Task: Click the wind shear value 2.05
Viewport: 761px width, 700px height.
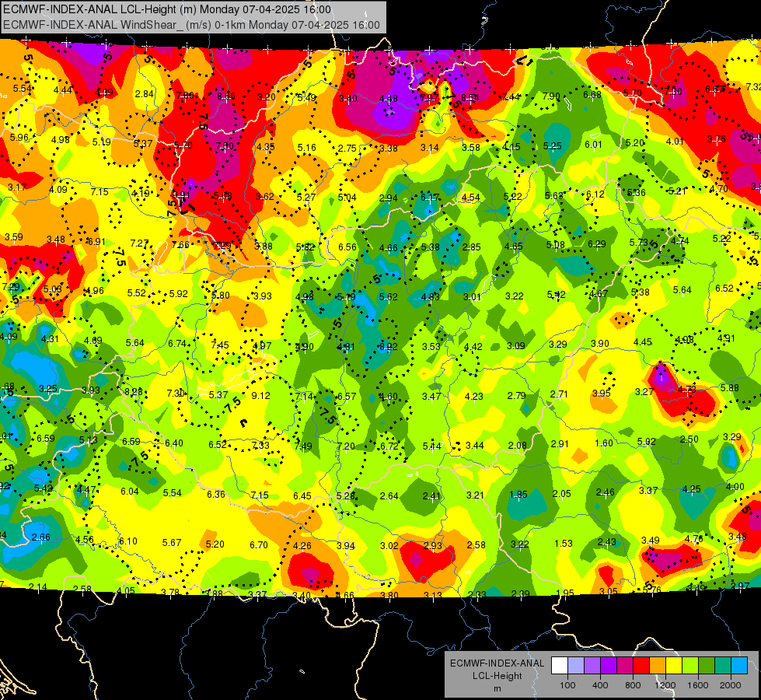Action: click(x=561, y=494)
